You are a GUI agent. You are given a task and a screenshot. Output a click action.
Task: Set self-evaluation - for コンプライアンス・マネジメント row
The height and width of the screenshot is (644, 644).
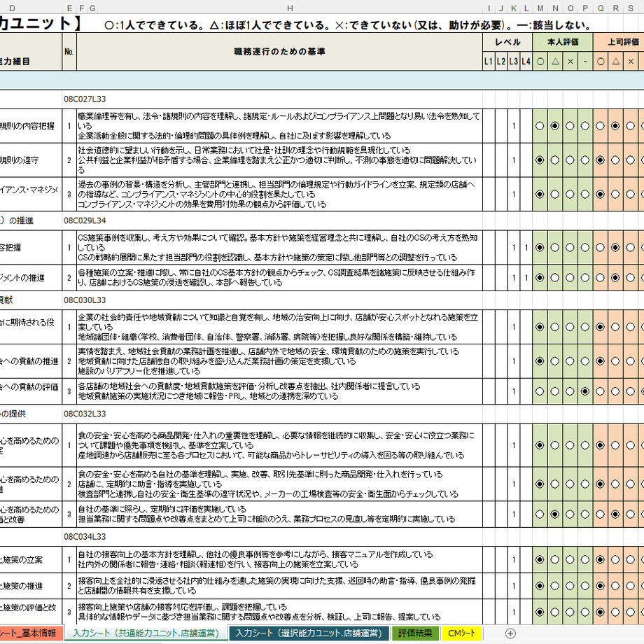click(585, 195)
